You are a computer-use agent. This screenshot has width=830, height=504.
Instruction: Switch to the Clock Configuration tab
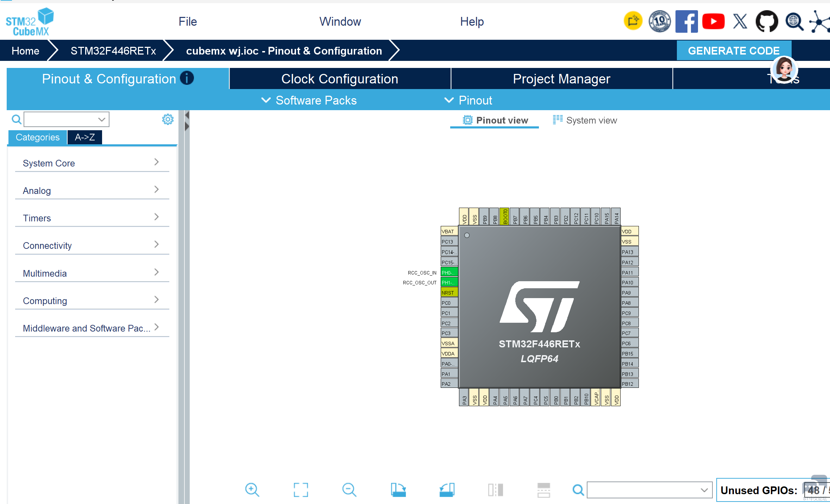tap(340, 79)
